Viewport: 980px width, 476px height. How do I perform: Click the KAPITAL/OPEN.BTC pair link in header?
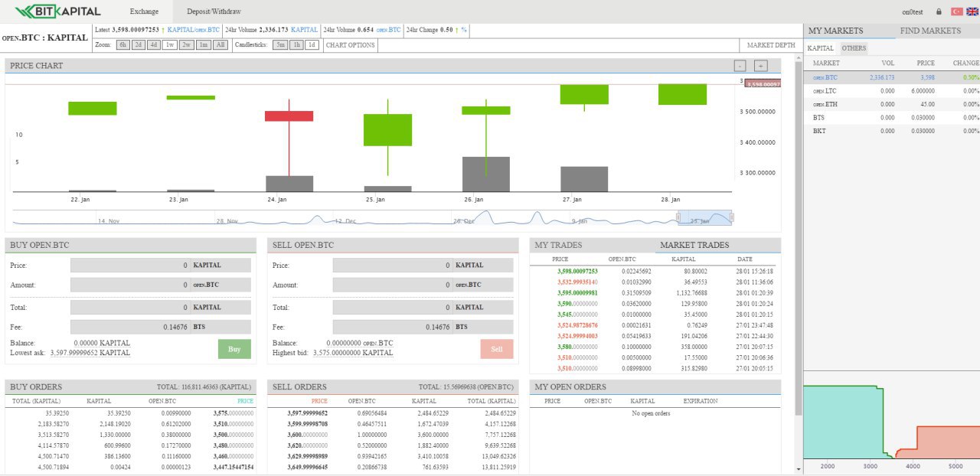pyautogui.click(x=193, y=30)
